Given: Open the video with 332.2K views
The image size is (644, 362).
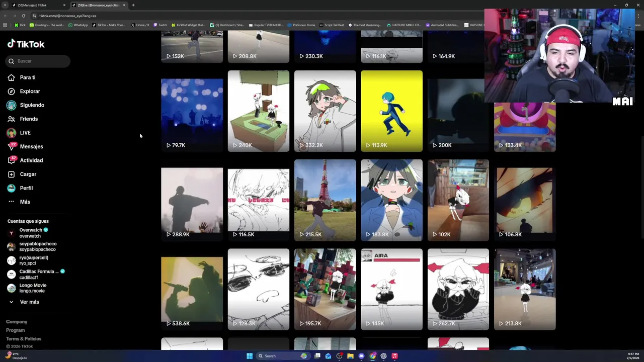Looking at the screenshot, I should pos(325,111).
